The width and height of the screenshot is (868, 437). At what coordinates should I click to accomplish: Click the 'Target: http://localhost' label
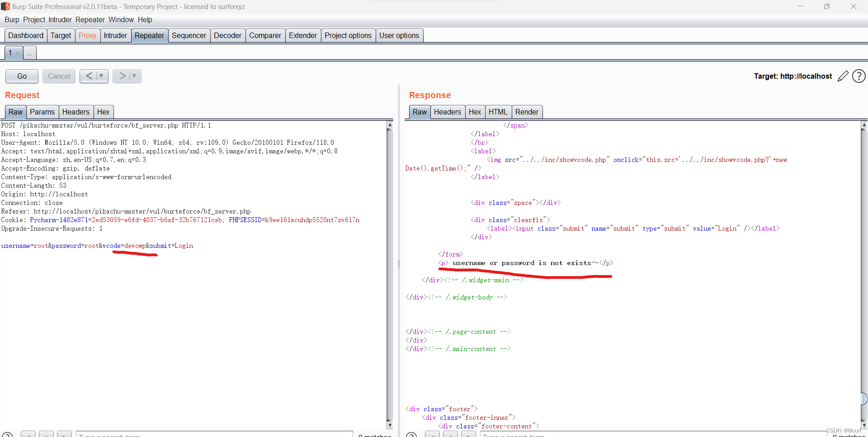click(793, 76)
